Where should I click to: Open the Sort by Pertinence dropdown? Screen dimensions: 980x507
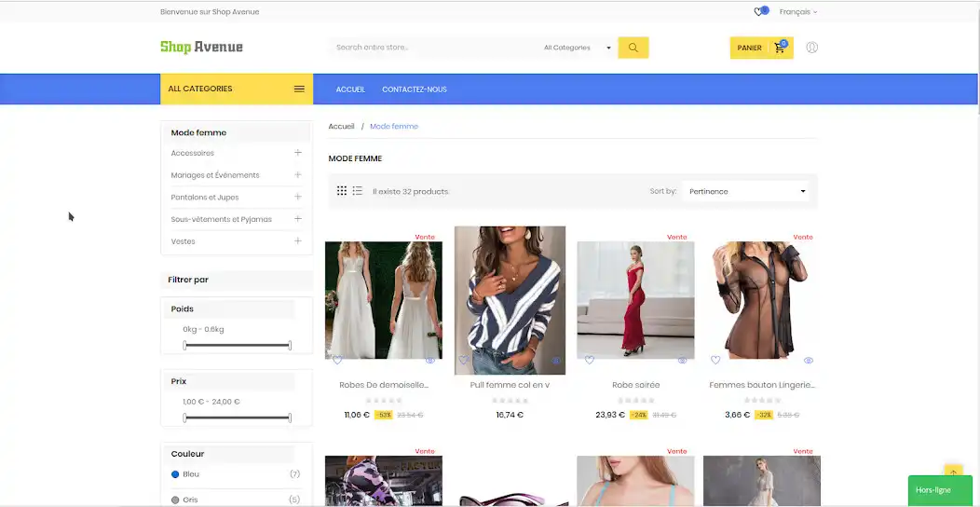(746, 191)
